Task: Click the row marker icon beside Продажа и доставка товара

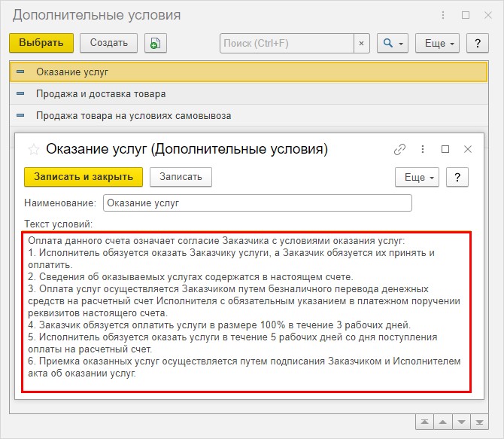Action: (20, 93)
